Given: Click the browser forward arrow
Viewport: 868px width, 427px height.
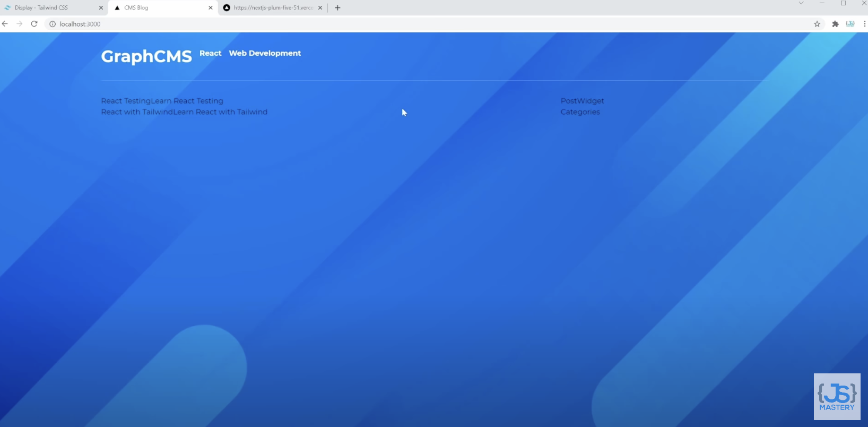Looking at the screenshot, I should 19,24.
